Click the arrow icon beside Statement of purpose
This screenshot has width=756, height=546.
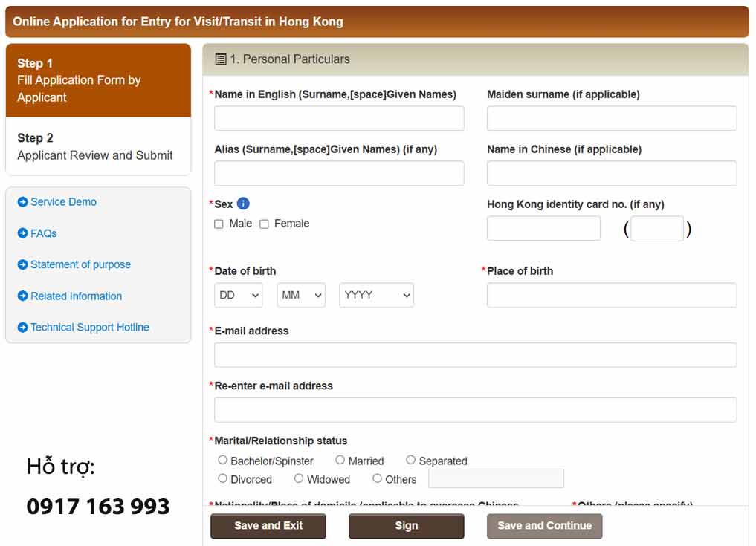coord(22,264)
